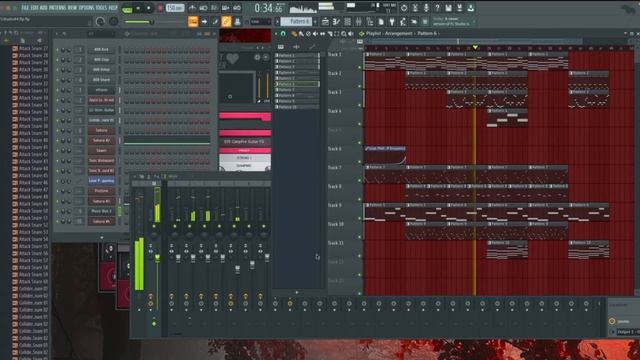Select the 808 Kick channel button
Screen dimensions: 640x360
click(x=101, y=50)
